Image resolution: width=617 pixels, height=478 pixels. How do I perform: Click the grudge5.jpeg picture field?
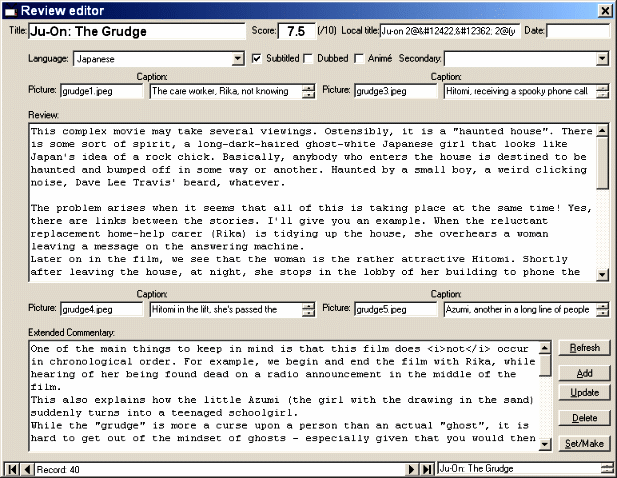395,310
